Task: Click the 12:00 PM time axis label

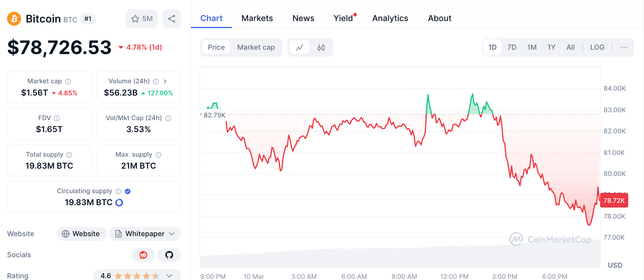Action: [454, 276]
